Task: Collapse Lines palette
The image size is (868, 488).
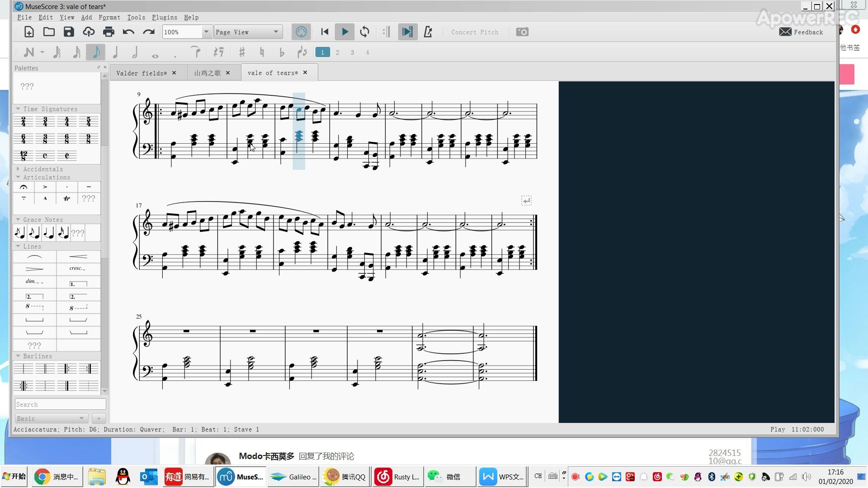Action: [x=18, y=246]
